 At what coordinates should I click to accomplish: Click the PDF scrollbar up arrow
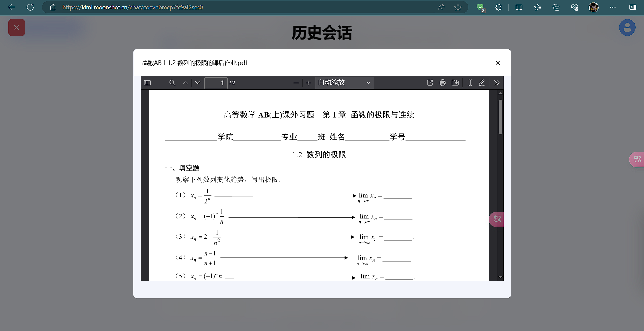click(500, 93)
